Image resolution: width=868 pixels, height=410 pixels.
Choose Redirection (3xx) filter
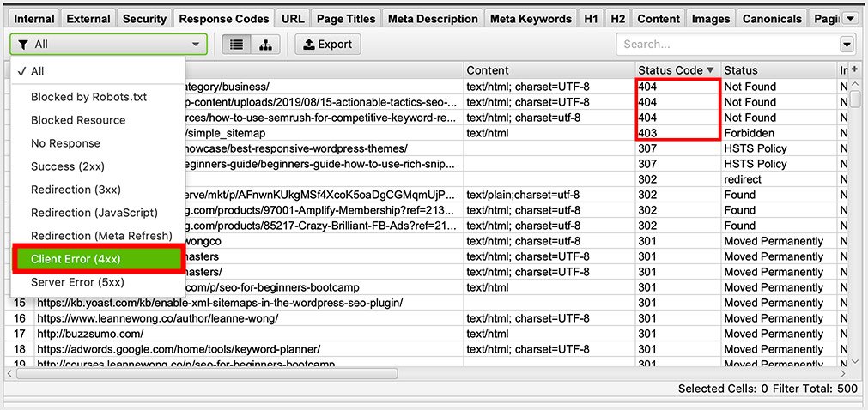(98, 190)
